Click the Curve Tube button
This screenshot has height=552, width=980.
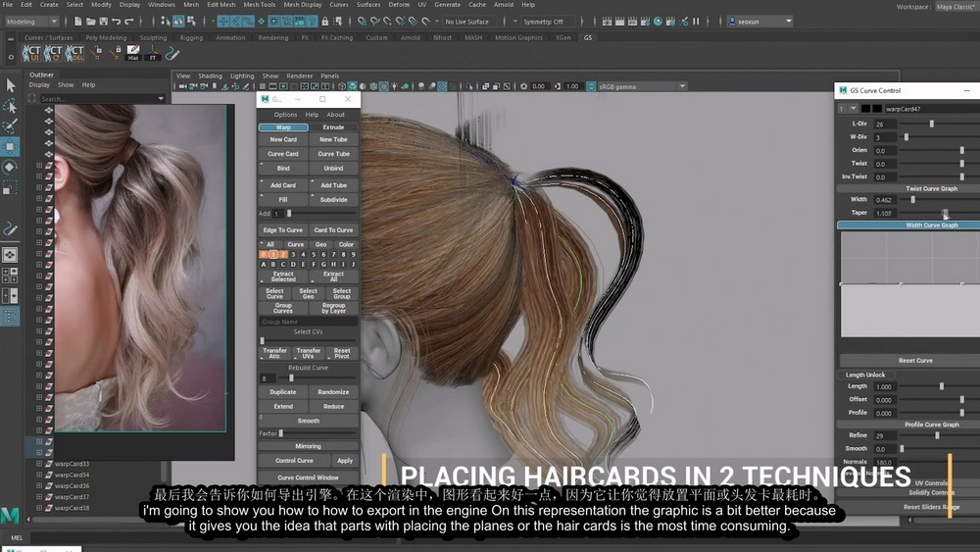(x=333, y=154)
